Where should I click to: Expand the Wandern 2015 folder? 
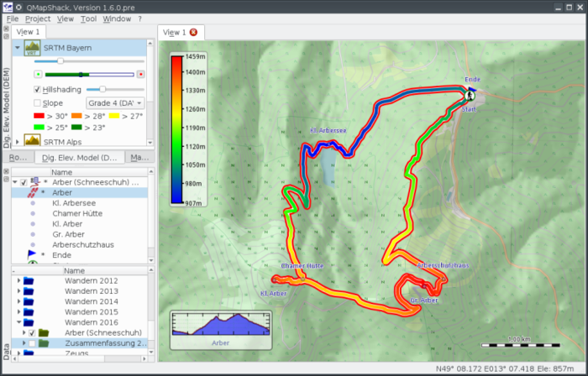coord(18,311)
